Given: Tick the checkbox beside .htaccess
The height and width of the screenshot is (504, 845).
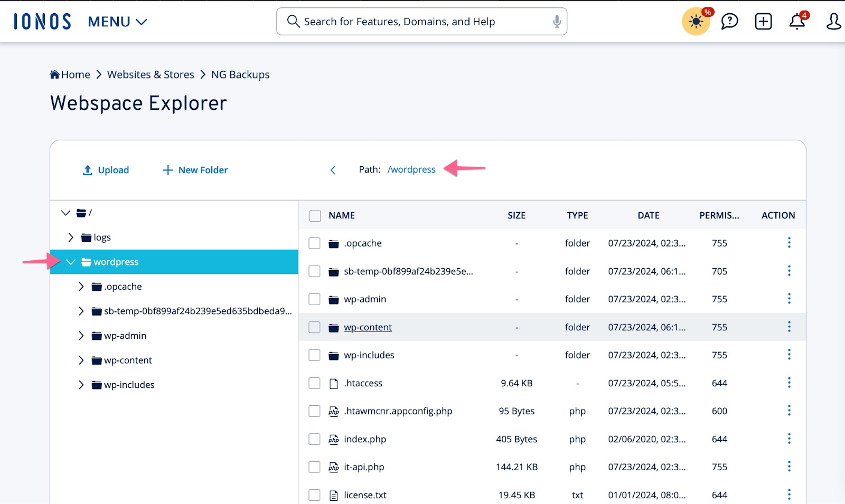Looking at the screenshot, I should pyautogui.click(x=315, y=383).
